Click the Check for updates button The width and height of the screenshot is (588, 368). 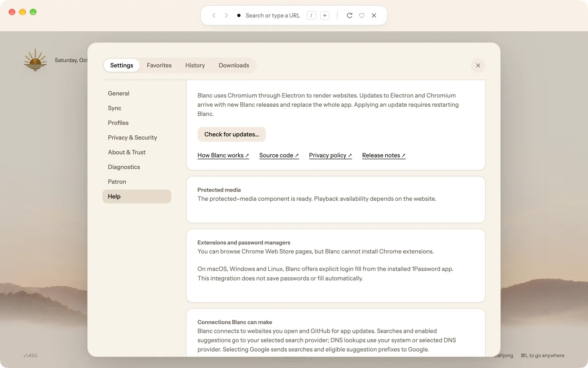pos(232,135)
